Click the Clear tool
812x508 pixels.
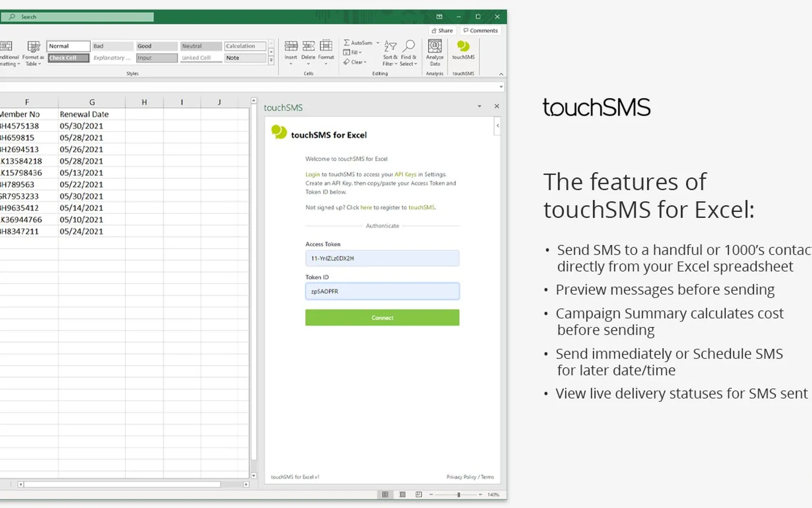(355, 62)
